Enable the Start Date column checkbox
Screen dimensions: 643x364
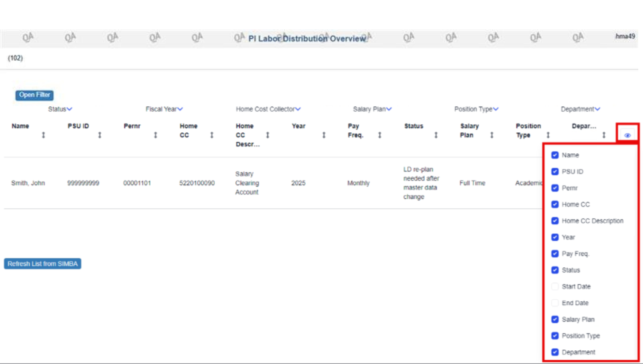point(555,286)
